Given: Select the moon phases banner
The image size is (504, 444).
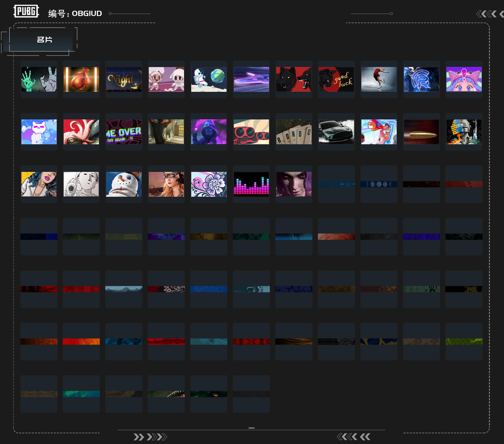Looking at the screenshot, I should pyautogui.click(x=379, y=184).
